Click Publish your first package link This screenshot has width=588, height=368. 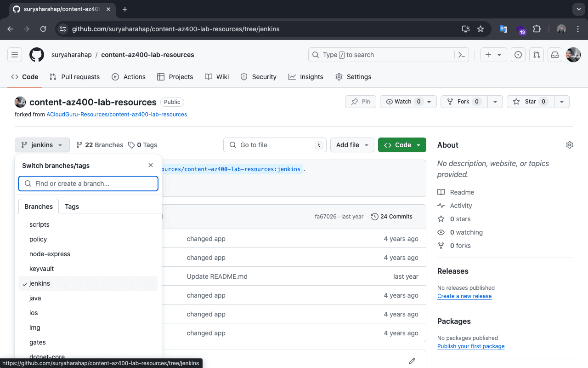coord(471,346)
